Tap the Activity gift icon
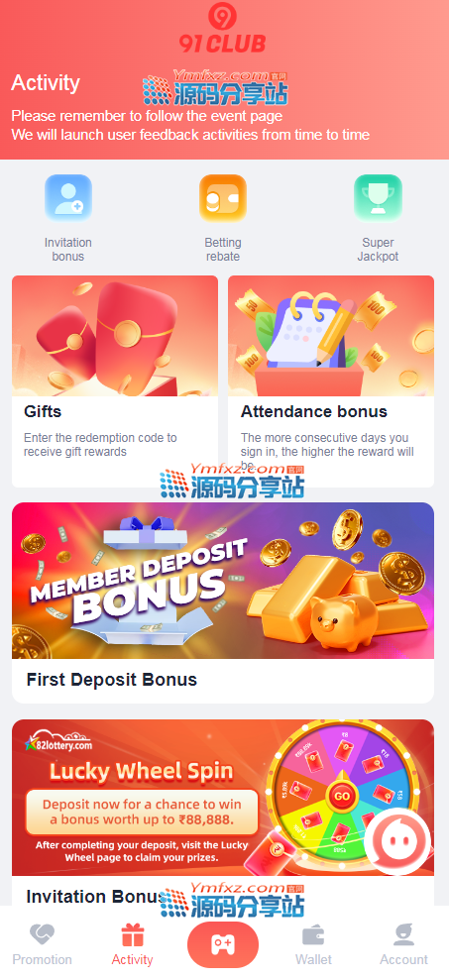 click(x=133, y=935)
